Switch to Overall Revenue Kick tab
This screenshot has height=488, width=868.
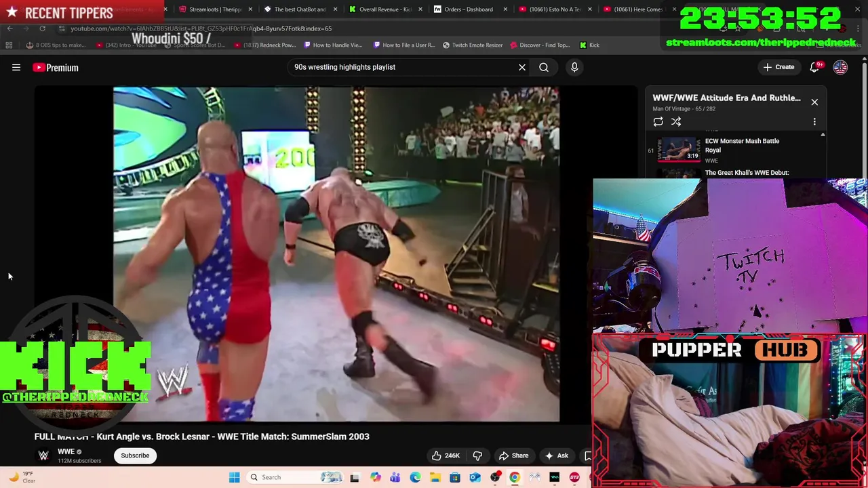point(385,9)
